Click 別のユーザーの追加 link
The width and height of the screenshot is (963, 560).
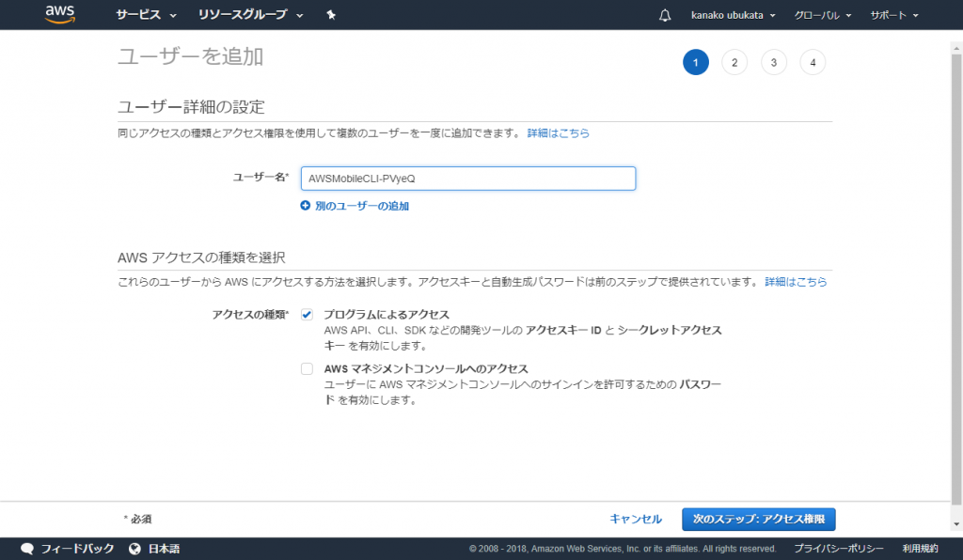(x=362, y=206)
